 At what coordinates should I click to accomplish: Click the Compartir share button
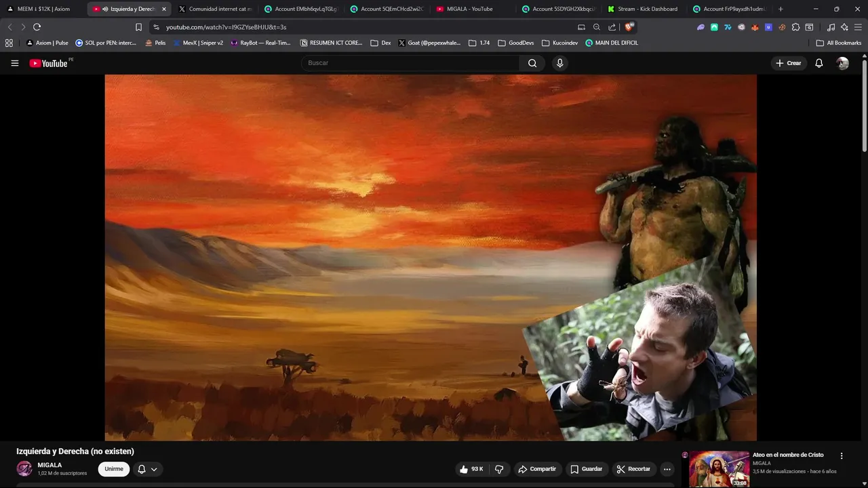537,469
